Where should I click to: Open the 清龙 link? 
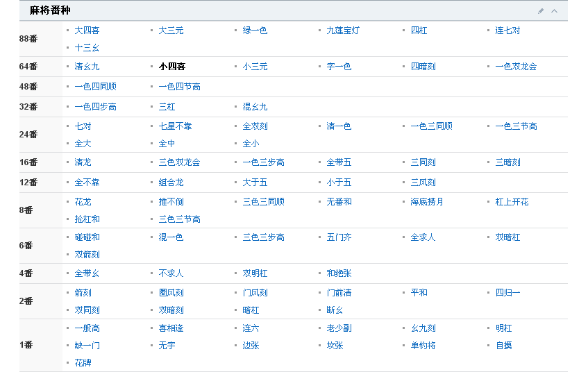(83, 162)
